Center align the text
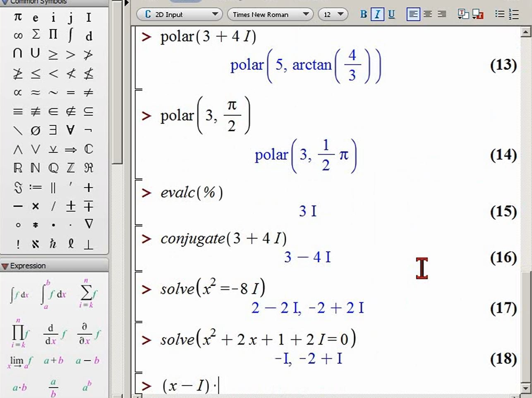 (428, 14)
